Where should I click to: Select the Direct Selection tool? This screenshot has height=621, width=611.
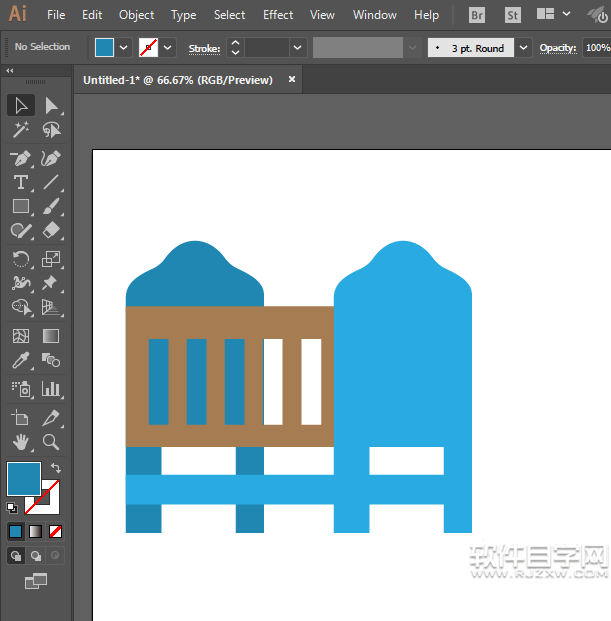51,105
